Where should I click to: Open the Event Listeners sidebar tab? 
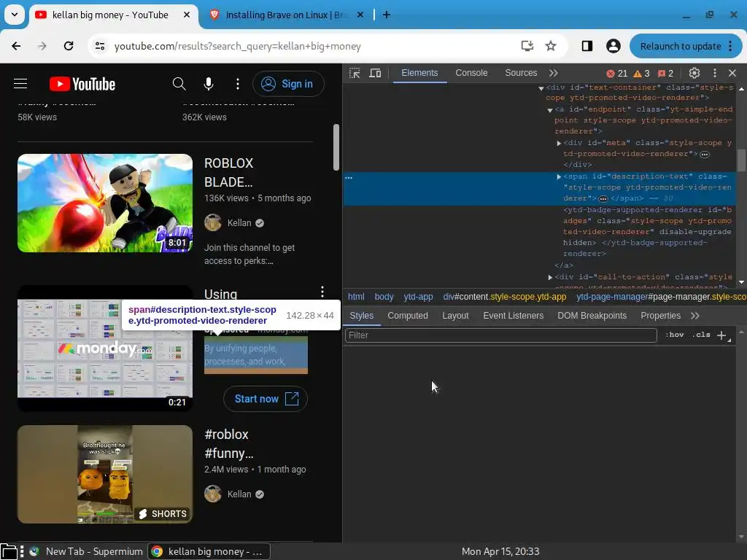[513, 316]
